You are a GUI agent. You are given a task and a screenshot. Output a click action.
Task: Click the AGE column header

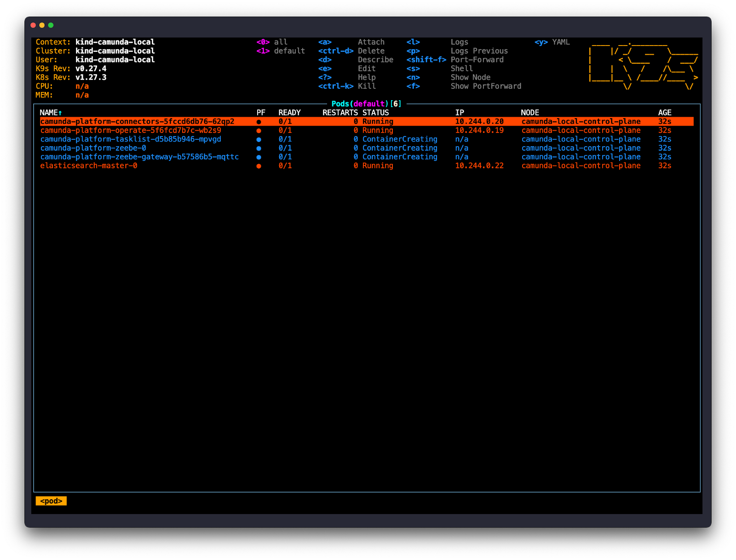(x=665, y=113)
